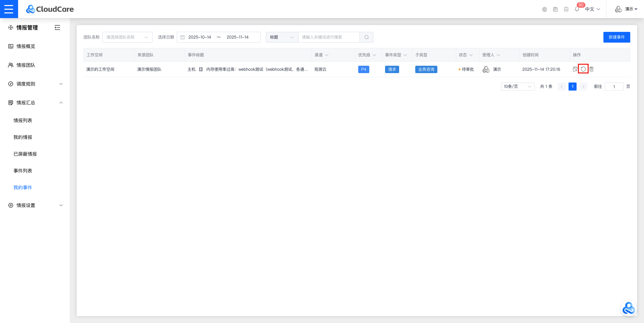Go to 情报列表 in the sidebar
Image resolution: width=644 pixels, height=323 pixels.
click(23, 120)
